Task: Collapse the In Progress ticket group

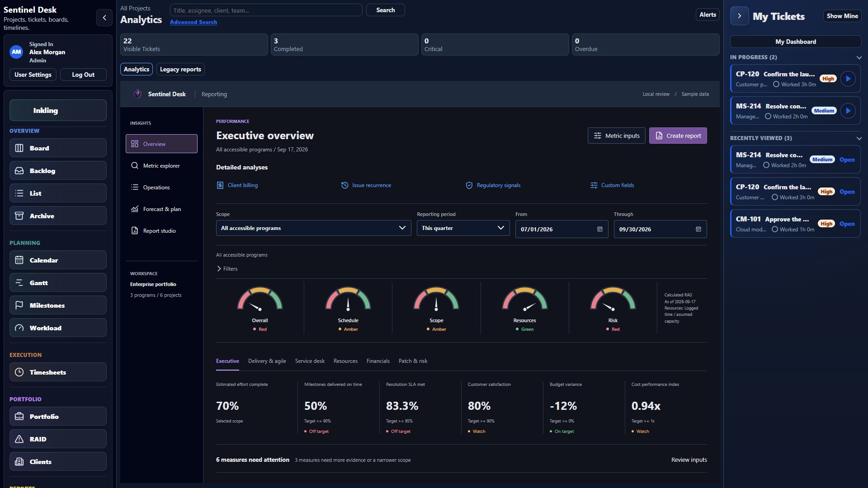Action: pyautogui.click(x=859, y=57)
